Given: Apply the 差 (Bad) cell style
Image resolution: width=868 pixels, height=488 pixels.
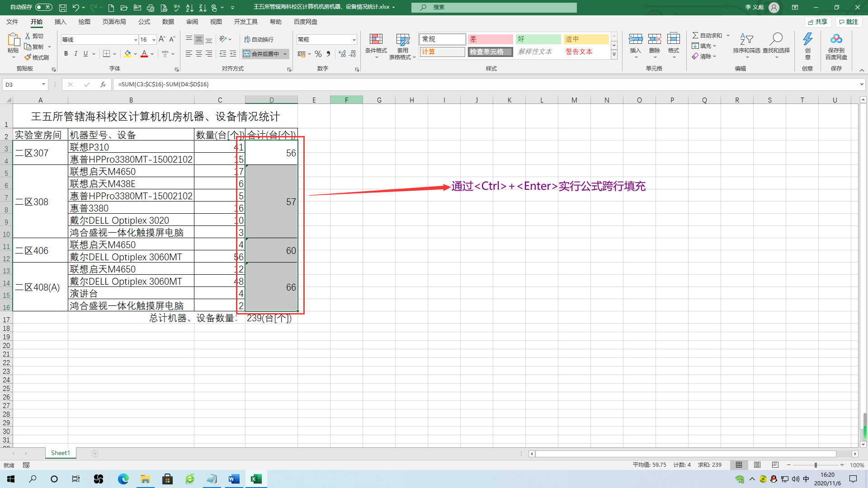Looking at the screenshot, I should click(490, 39).
